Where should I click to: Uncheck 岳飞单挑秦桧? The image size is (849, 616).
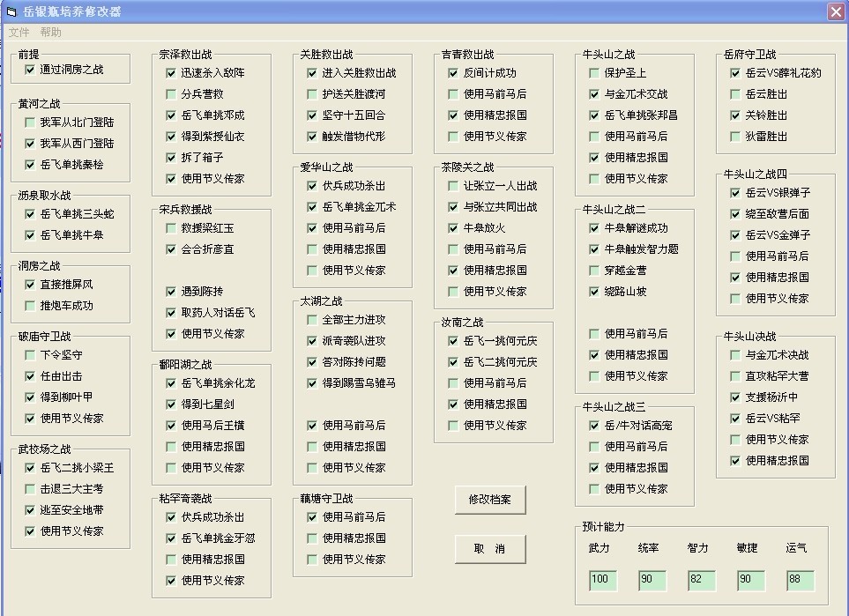30,165
